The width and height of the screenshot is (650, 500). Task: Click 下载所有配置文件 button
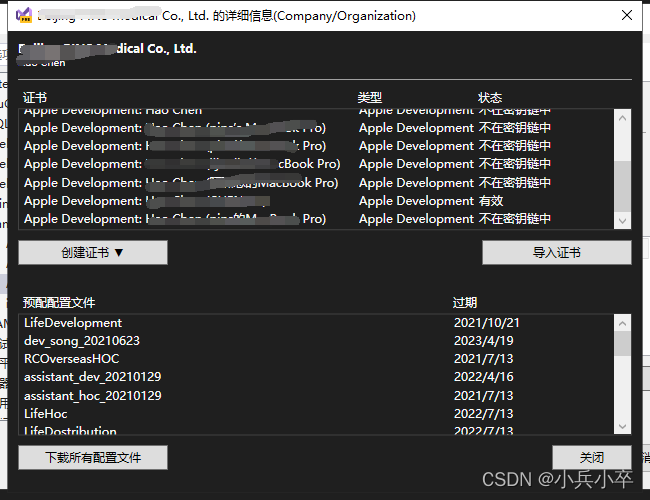point(93,457)
